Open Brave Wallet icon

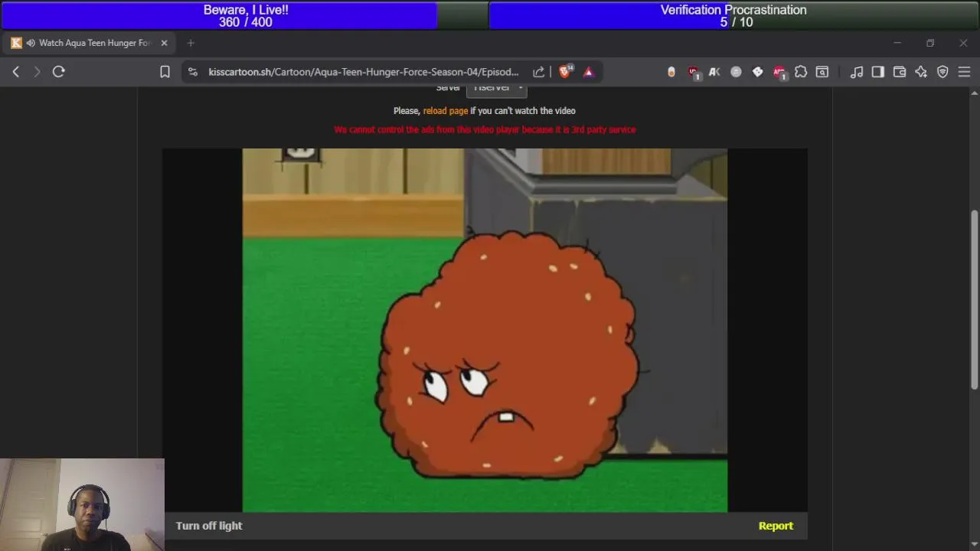(x=900, y=72)
